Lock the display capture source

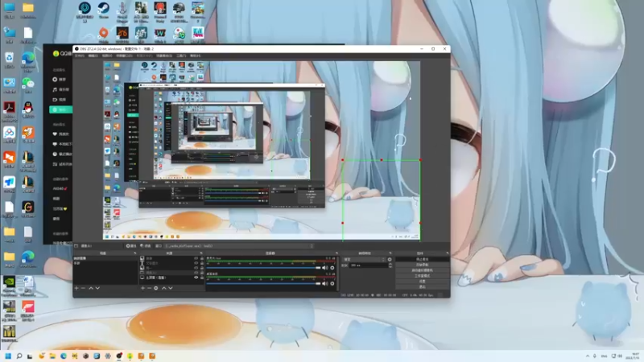tap(202, 278)
